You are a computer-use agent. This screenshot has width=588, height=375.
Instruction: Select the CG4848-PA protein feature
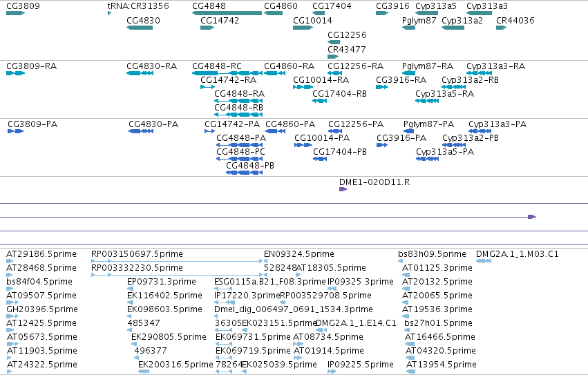click(x=240, y=145)
